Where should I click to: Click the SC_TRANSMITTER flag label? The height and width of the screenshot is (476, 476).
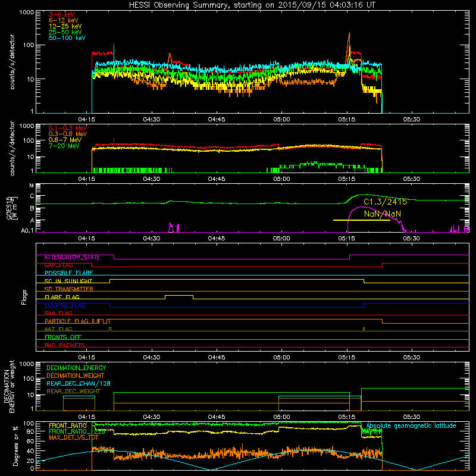click(x=69, y=289)
